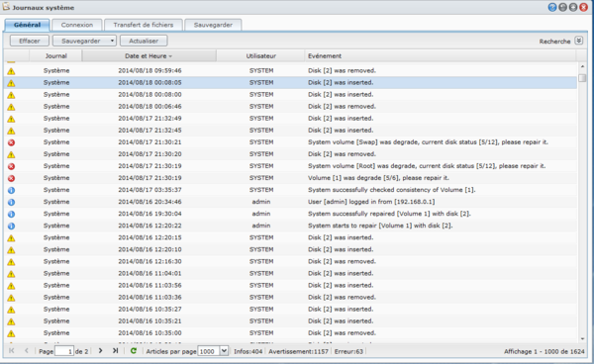Click date 2014/08/17 21:30:21
Screen dimensions: 594x364
tap(149, 142)
